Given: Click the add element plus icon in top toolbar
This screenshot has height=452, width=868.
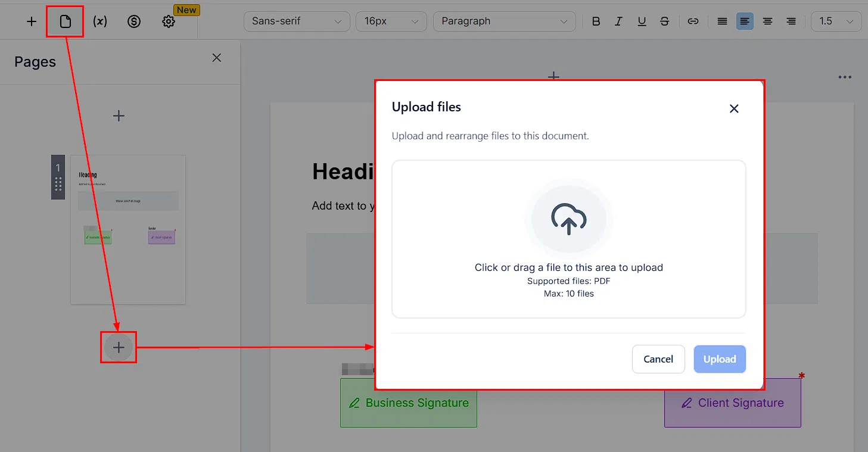Looking at the screenshot, I should coord(32,21).
